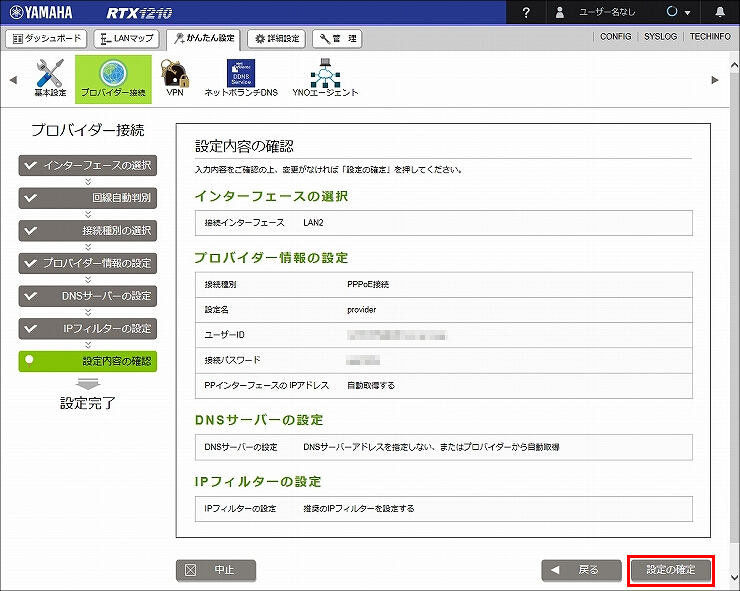Open the 詳細設定 tab
This screenshot has width=740, height=591.
[277, 39]
